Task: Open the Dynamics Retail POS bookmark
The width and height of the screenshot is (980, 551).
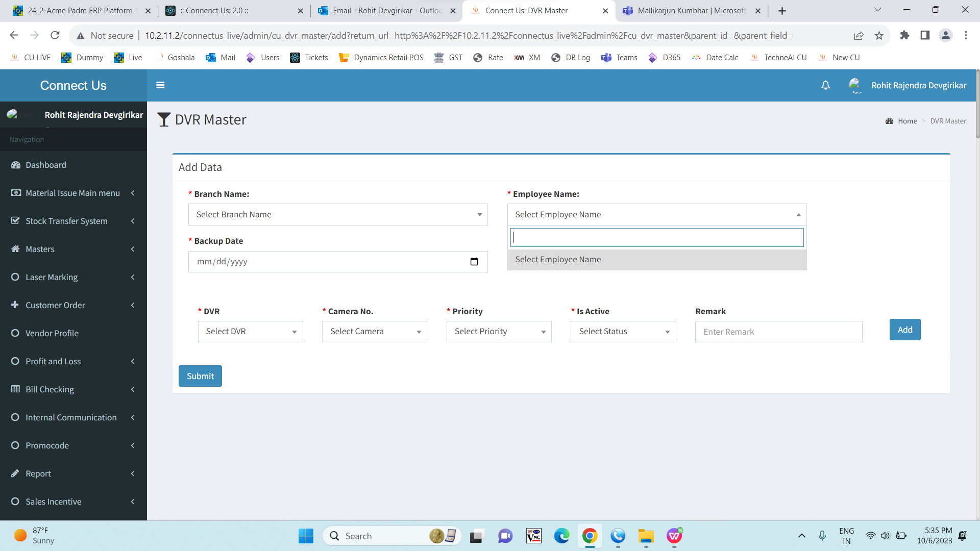Action: pos(381,58)
